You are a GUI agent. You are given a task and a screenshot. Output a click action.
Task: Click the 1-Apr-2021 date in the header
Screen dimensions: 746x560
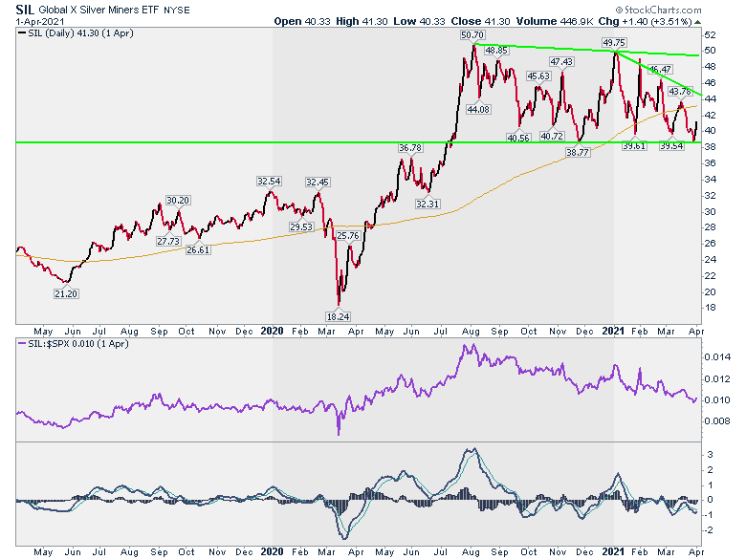40,21
